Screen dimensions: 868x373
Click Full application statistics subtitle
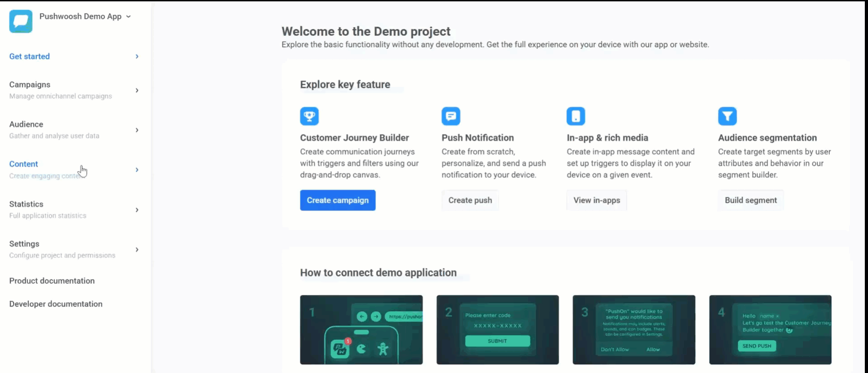tap(47, 216)
